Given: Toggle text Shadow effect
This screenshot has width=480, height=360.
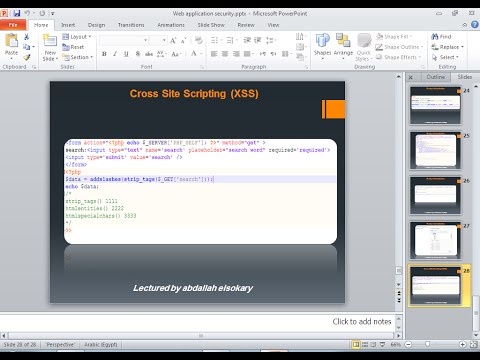Looking at the screenshot, I should [x=138, y=54].
